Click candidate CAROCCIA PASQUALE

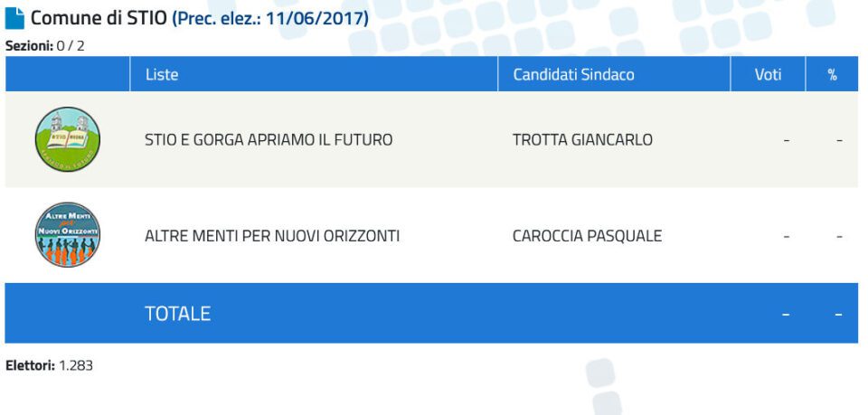[587, 236]
